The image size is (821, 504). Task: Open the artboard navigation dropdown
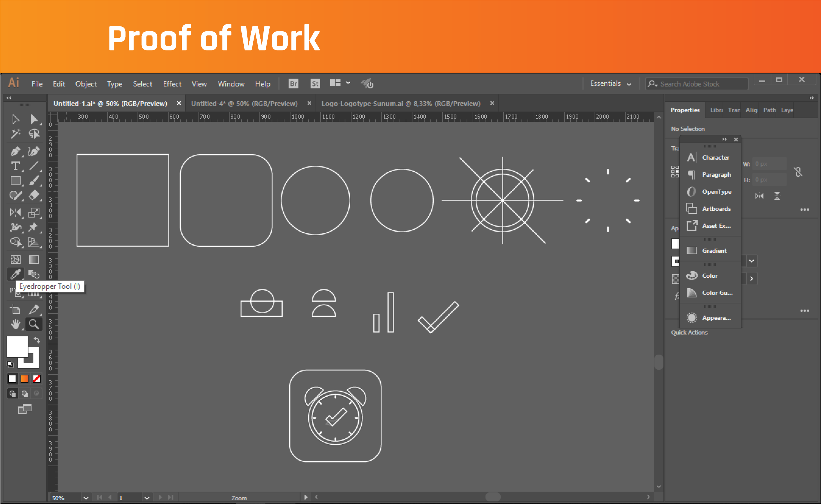[x=147, y=498]
